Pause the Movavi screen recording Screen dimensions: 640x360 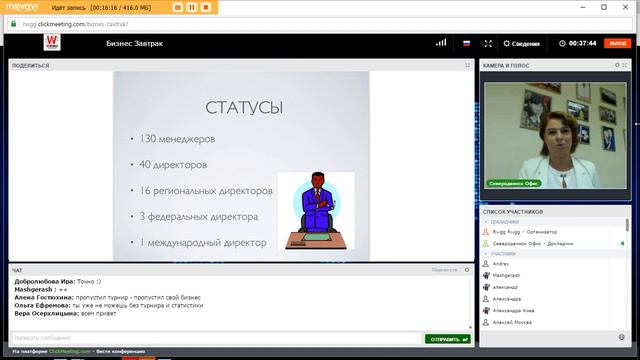192,7
